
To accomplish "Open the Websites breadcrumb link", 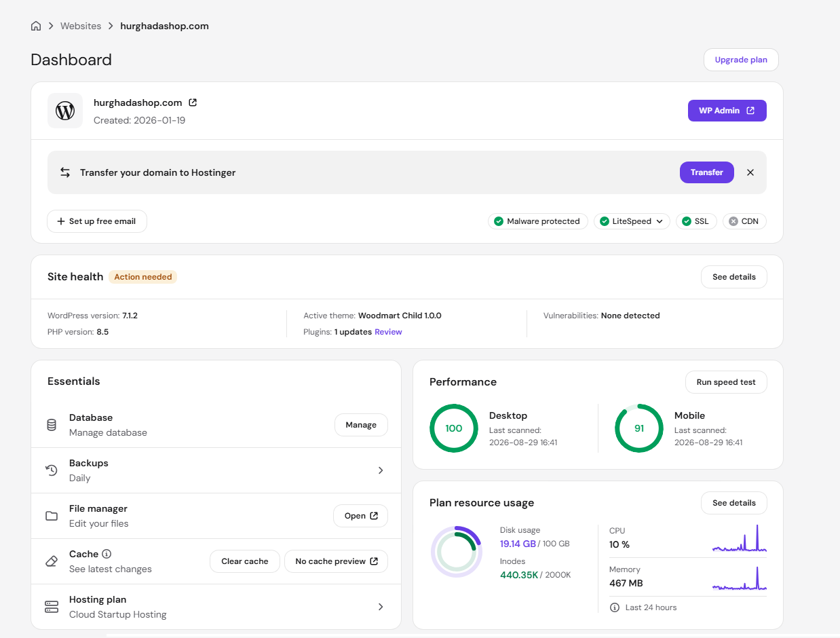I will [81, 26].
